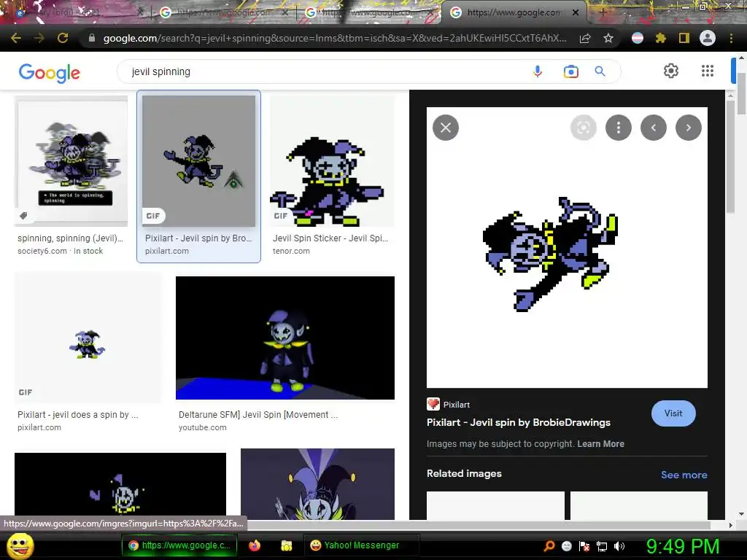Select Pixilart Jevil spin by Bro thumbnail
The width and height of the screenshot is (747, 560).
(x=198, y=161)
